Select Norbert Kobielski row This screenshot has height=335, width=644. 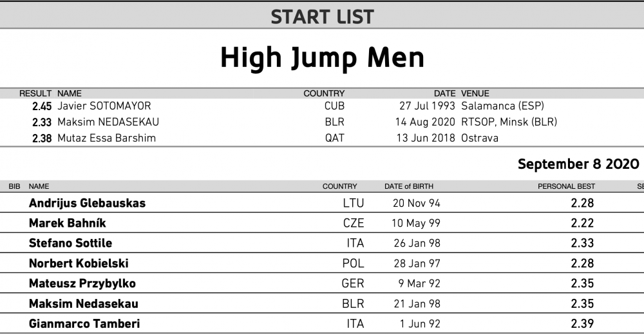point(322,263)
